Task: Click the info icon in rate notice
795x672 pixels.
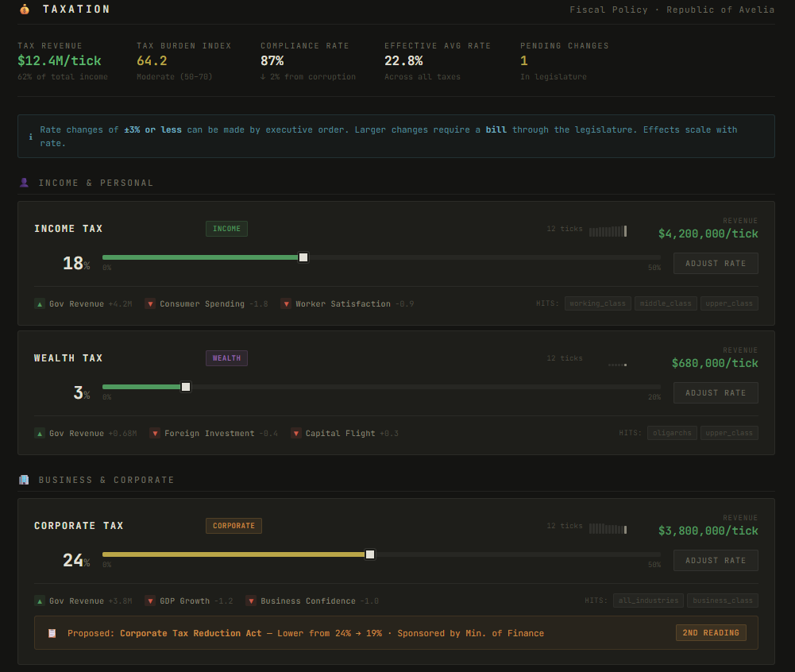Action: (31, 137)
